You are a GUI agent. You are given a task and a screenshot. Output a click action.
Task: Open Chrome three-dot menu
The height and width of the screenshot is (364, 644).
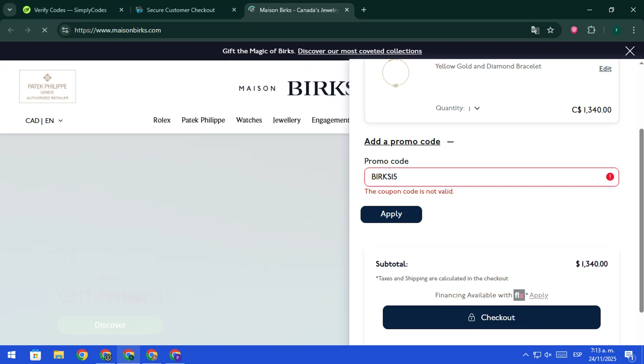pyautogui.click(x=634, y=30)
